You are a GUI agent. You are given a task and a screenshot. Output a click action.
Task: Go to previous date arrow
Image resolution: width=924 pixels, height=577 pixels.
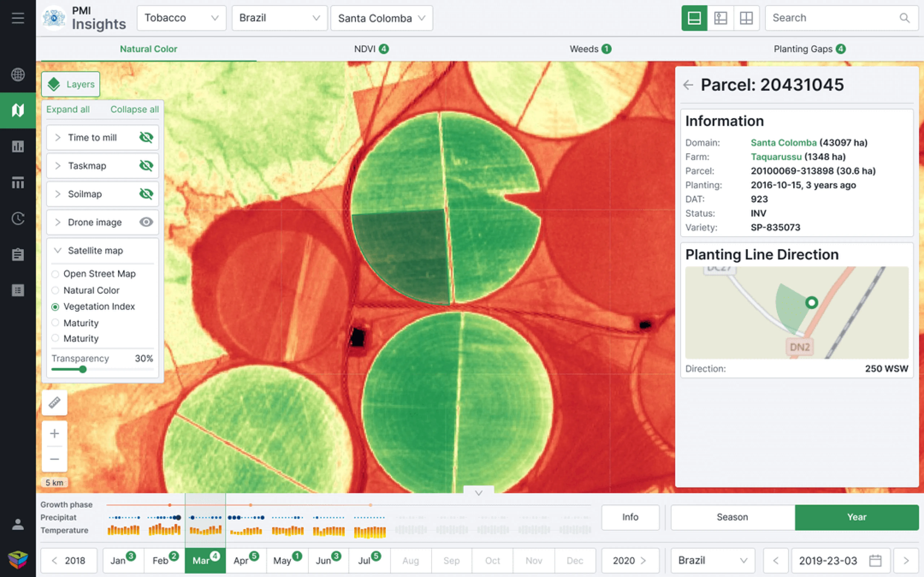(776, 561)
